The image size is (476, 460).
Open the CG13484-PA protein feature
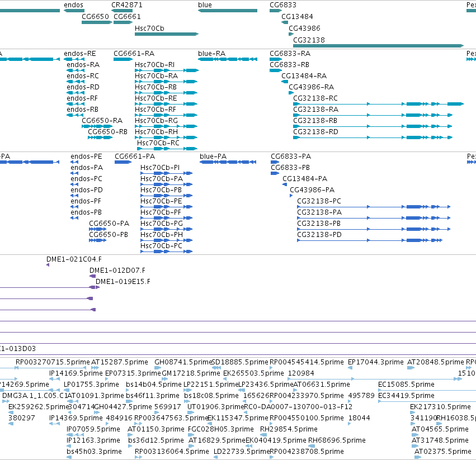(305, 179)
